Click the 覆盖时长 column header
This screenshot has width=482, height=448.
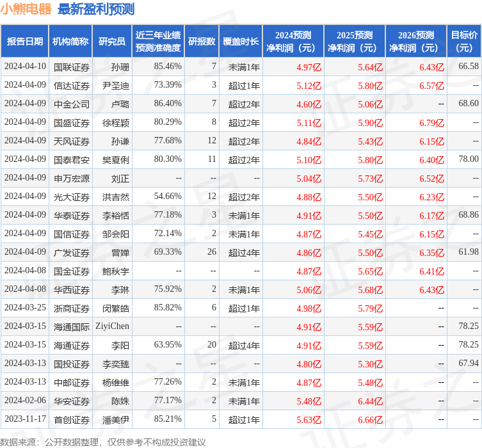(x=241, y=41)
